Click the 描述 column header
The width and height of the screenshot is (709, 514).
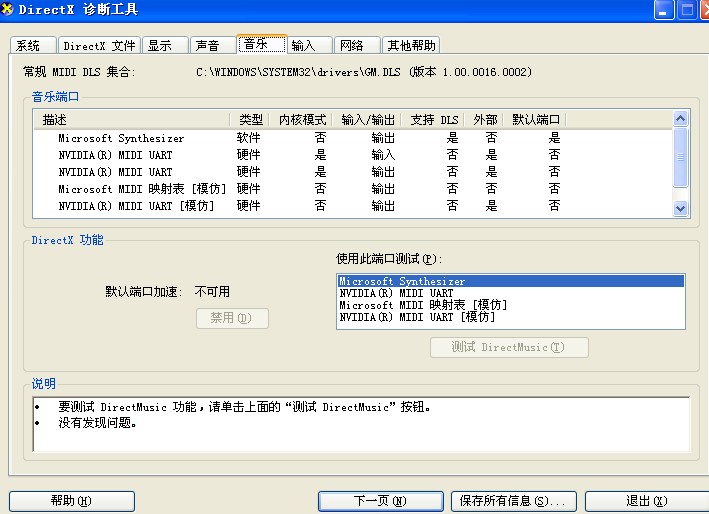(x=132, y=120)
